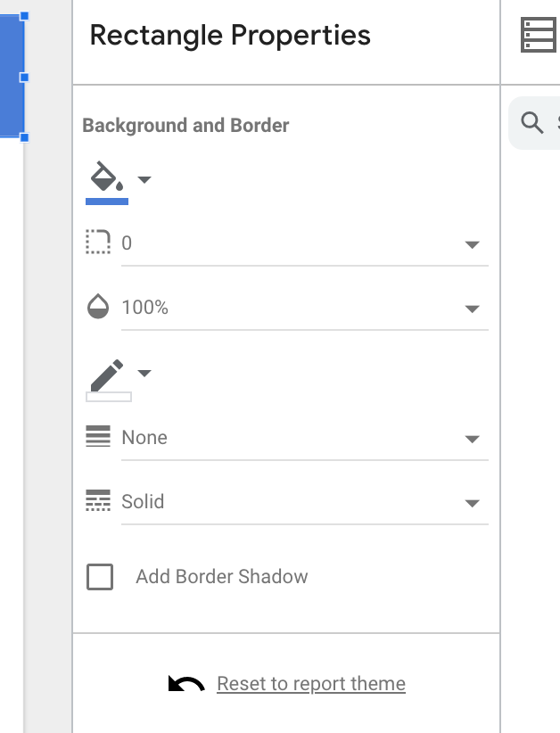Click the opacity droplet icon
The image size is (560, 733).
click(x=98, y=306)
